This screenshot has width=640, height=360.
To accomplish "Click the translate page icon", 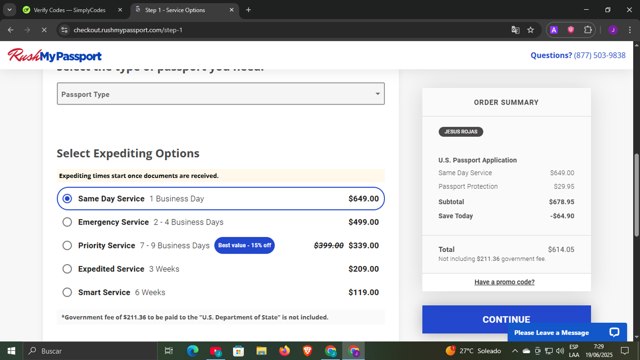I will (x=516, y=30).
